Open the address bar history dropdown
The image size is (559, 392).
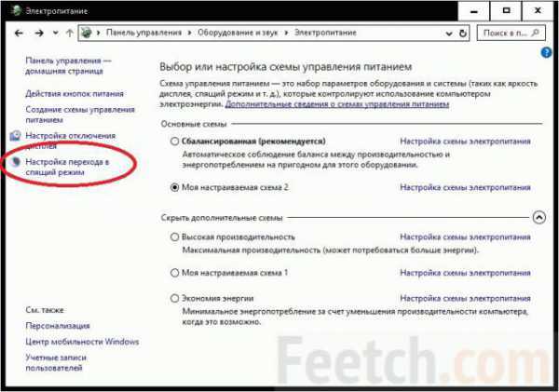pyautogui.click(x=449, y=34)
